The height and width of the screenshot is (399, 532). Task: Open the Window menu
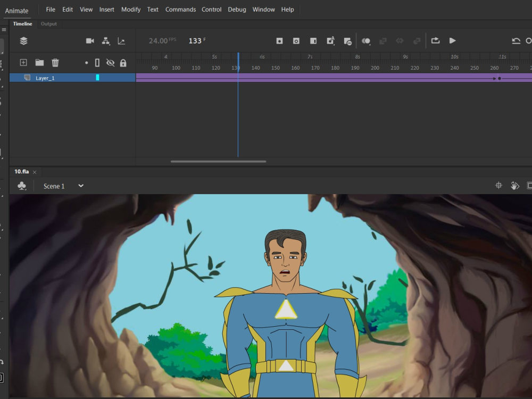(x=264, y=10)
